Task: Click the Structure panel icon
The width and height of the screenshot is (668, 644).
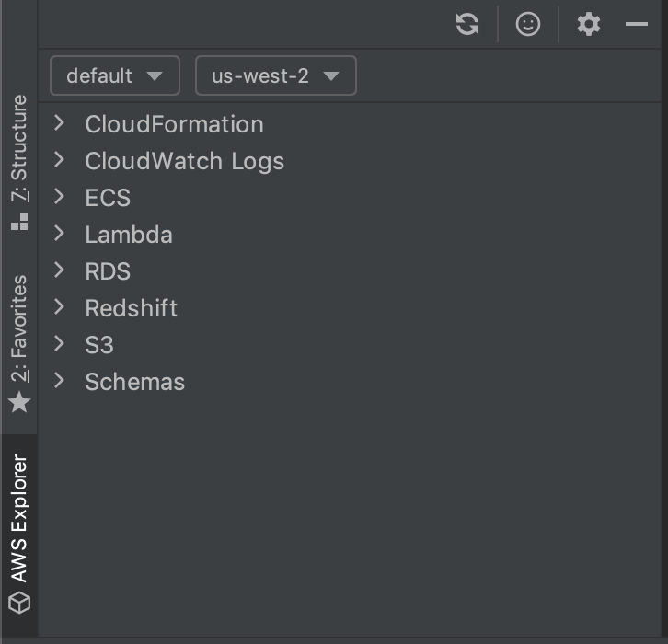Action: [x=19, y=222]
